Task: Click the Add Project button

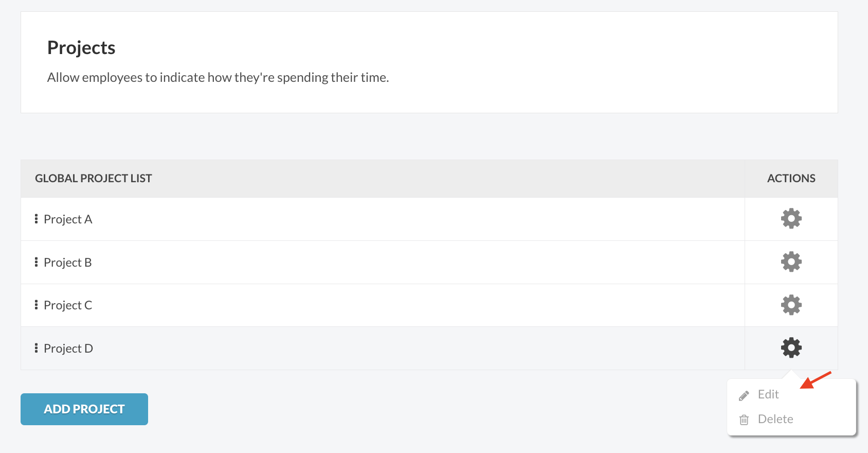Action: coord(84,409)
